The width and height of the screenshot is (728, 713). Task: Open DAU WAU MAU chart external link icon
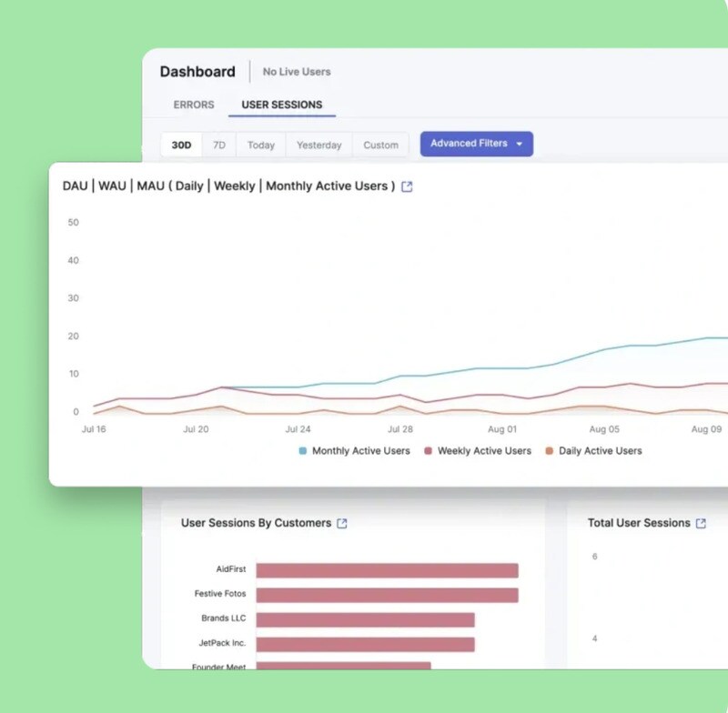pos(407,186)
